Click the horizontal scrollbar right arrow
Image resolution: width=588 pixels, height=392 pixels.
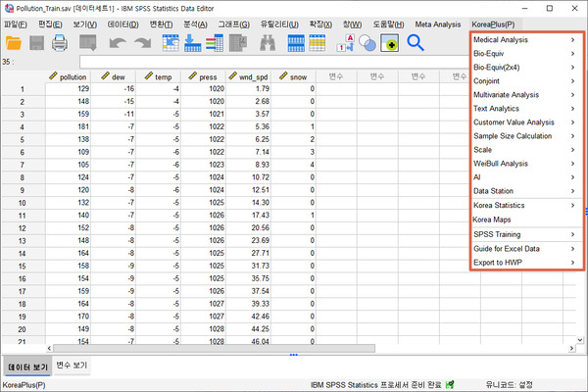[x=571, y=349]
